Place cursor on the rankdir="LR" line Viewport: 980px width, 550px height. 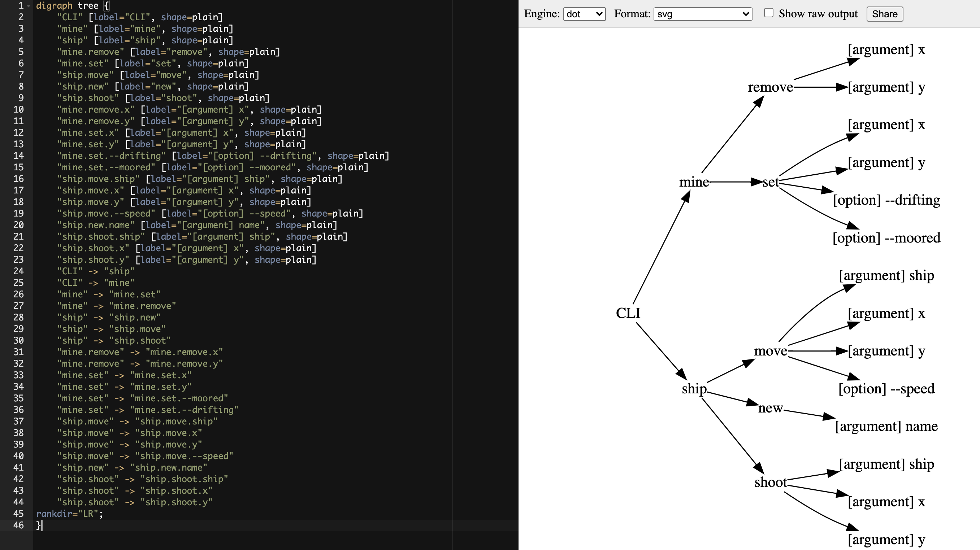pyautogui.click(x=69, y=514)
